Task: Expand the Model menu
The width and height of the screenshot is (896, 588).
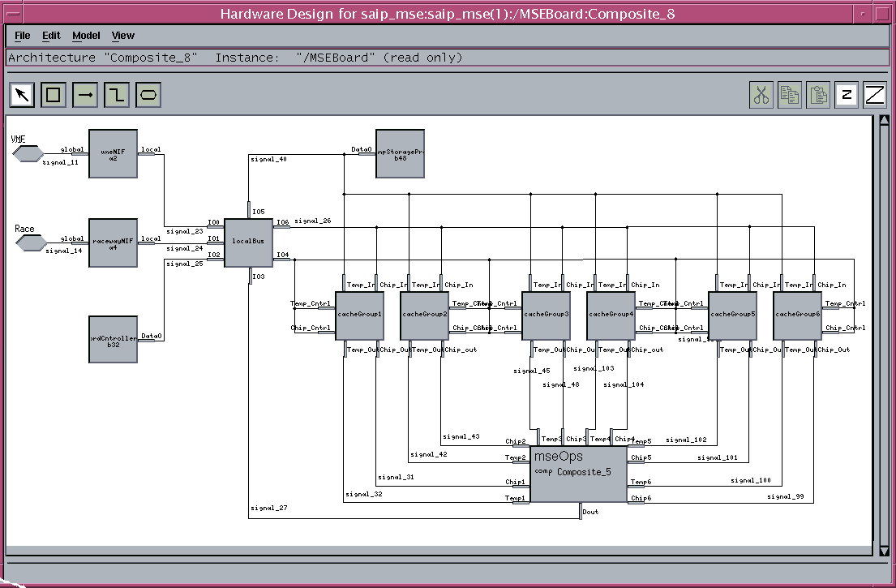Action: [86, 36]
